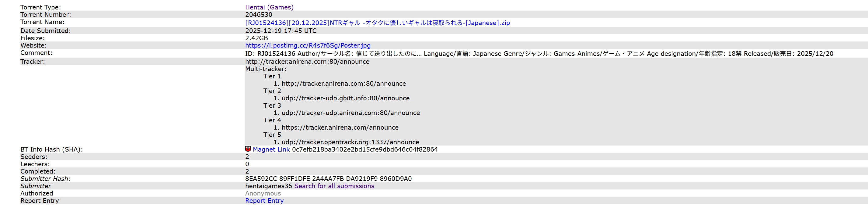Image resolution: width=868 pixels, height=208 pixels.
Task: Click Search for all submissions
Action: tap(334, 186)
